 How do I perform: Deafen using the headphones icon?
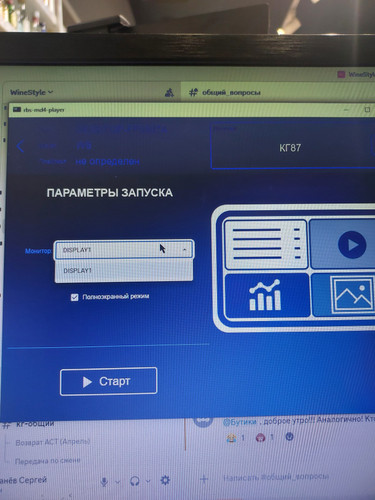pos(135,481)
